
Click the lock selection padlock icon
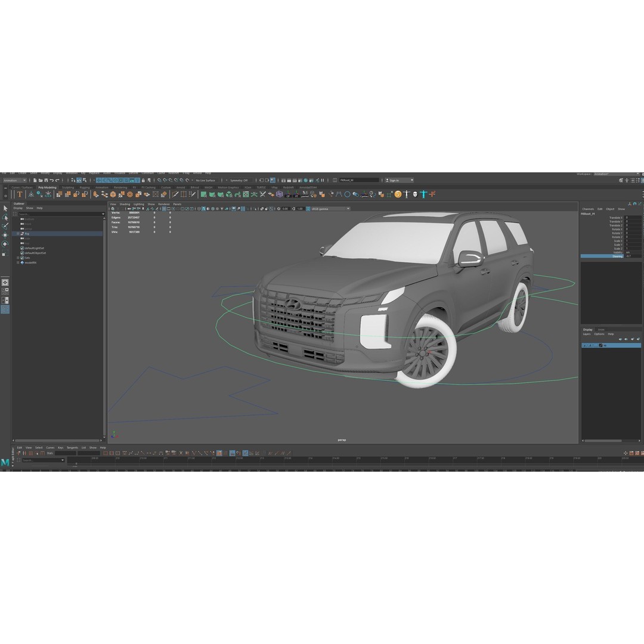coord(143,180)
